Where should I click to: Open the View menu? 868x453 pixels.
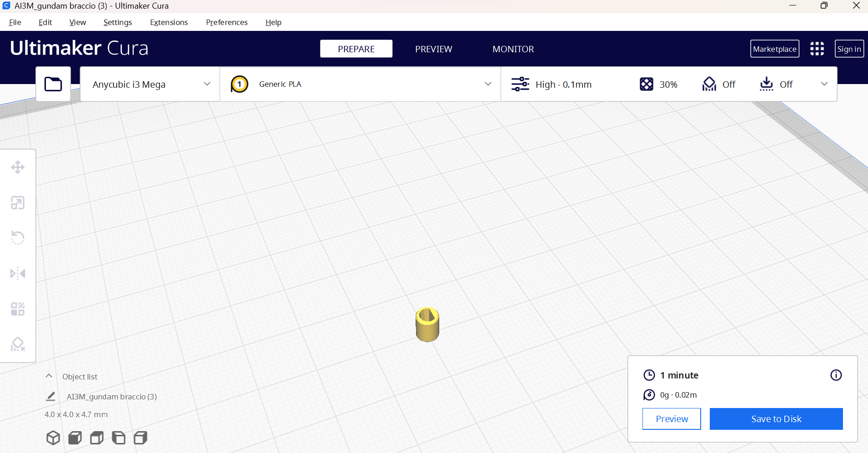click(x=77, y=22)
